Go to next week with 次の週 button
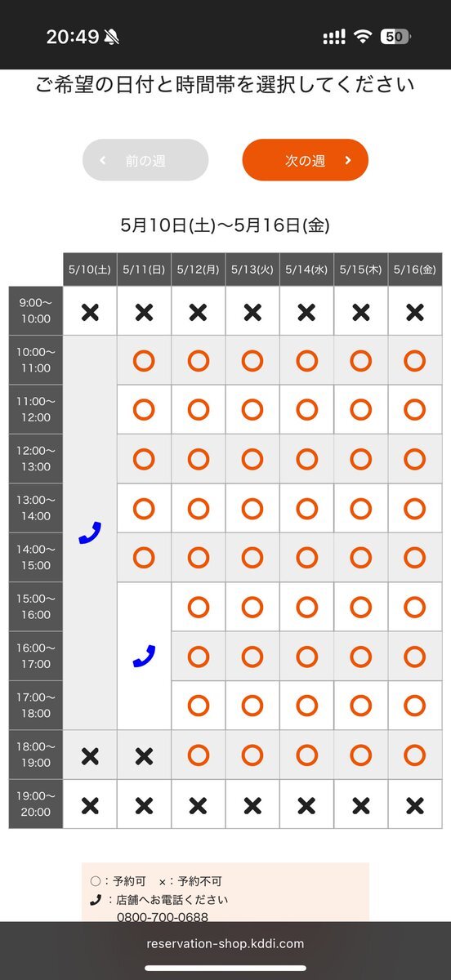Screen dimensions: 451x980 pyautogui.click(x=305, y=160)
